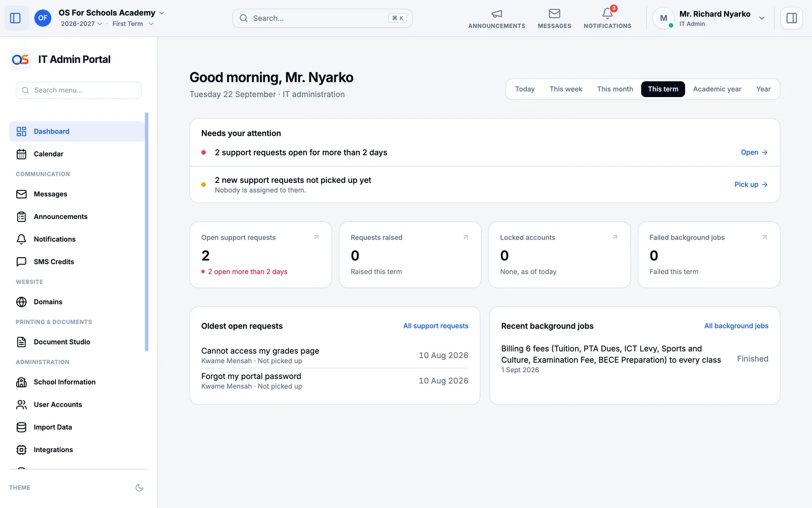Image resolution: width=812 pixels, height=508 pixels.
Task: Open Document Studio in sidebar
Action: click(77, 342)
